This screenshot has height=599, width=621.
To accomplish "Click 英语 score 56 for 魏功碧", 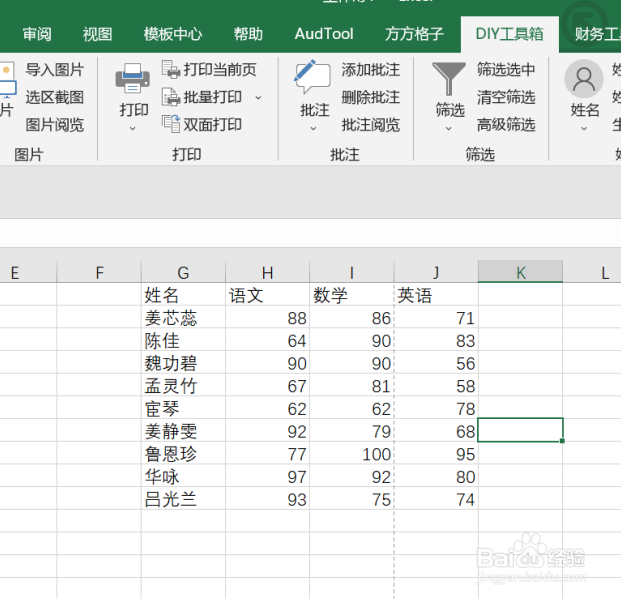I will click(436, 362).
